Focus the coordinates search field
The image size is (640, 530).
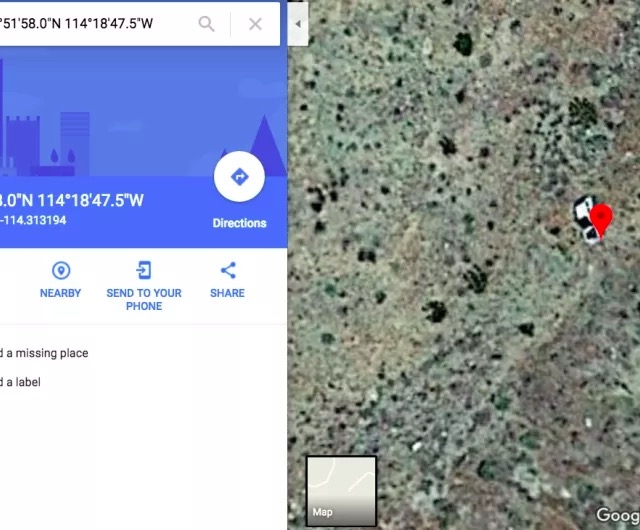point(96,24)
